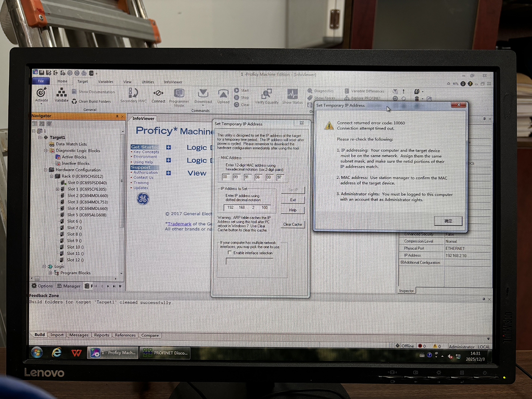Click the first MAC address field
Image resolution: width=532 pixels, height=399 pixels.
click(226, 177)
